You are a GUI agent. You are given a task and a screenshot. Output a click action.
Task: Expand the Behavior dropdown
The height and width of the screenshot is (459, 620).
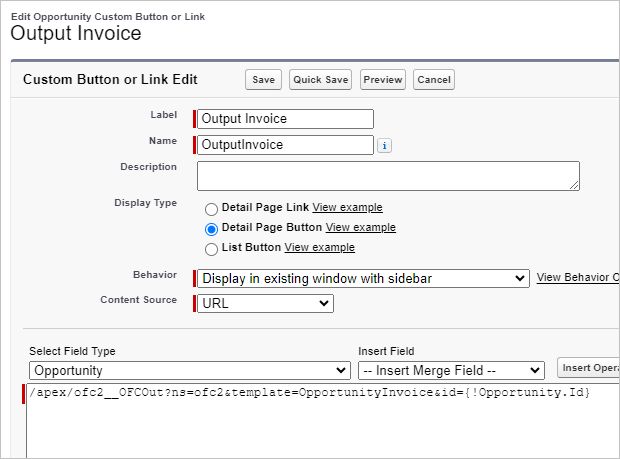[x=363, y=278]
